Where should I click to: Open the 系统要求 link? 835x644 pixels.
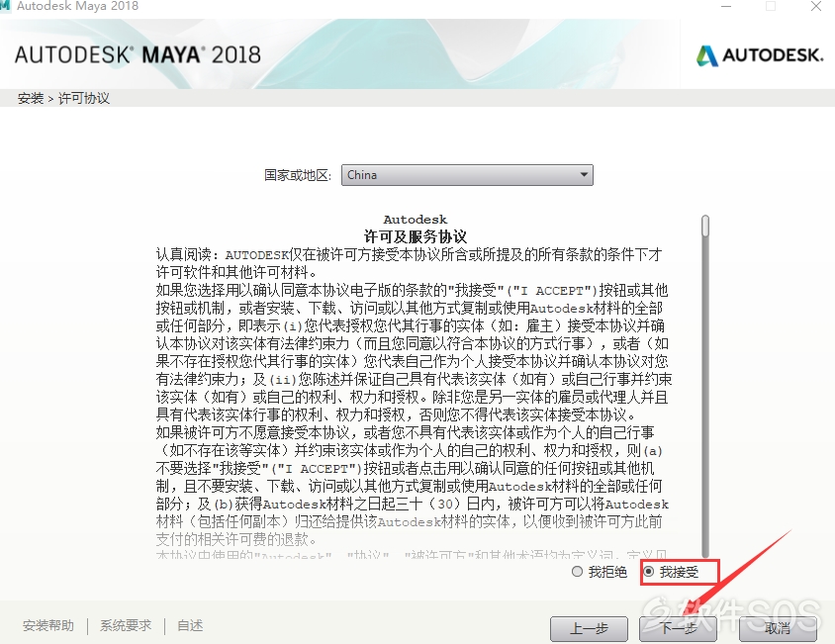126,625
